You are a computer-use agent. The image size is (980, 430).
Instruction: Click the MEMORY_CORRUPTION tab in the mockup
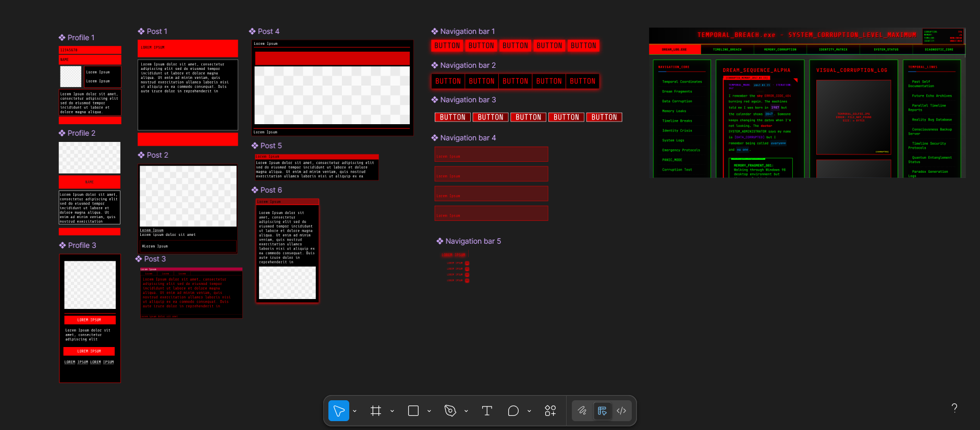[x=780, y=50]
